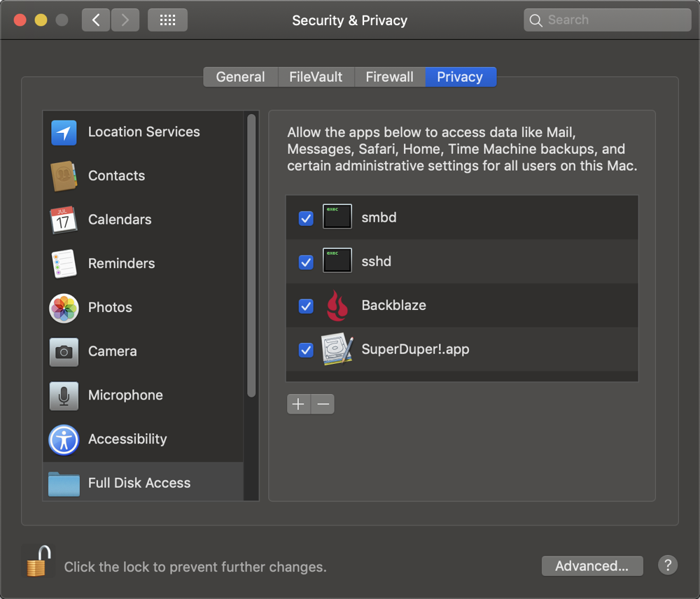Add an app with the plus button
Image resolution: width=700 pixels, height=599 pixels.
[298, 404]
